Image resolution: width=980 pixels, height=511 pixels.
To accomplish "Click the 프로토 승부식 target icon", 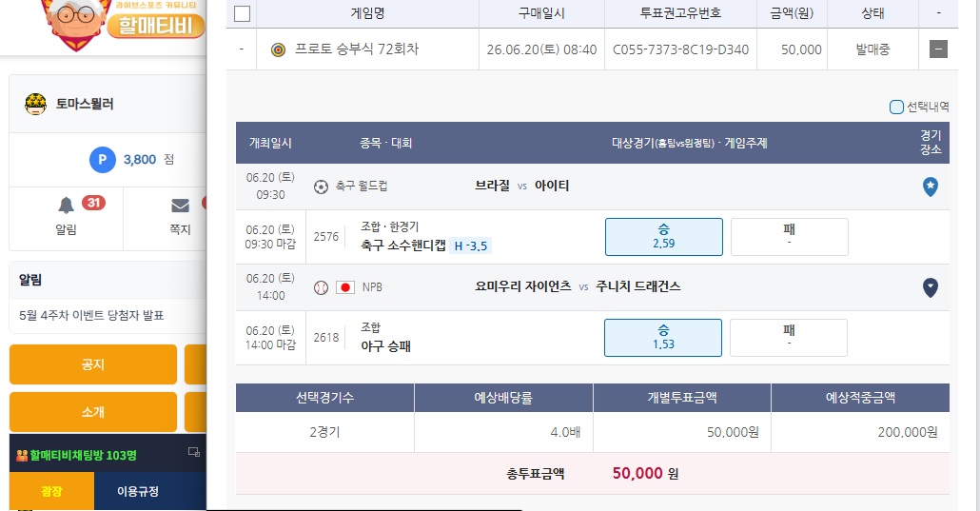I will (x=278, y=49).
